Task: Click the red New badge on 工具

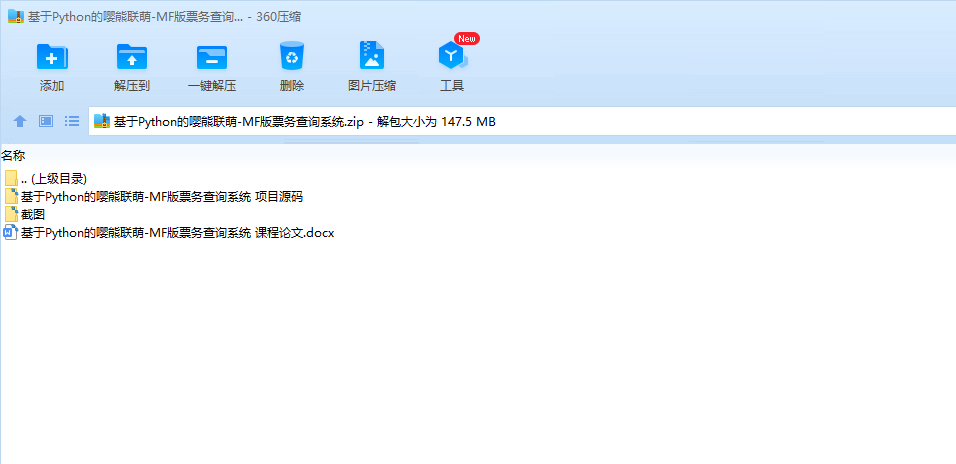Action: tap(466, 38)
